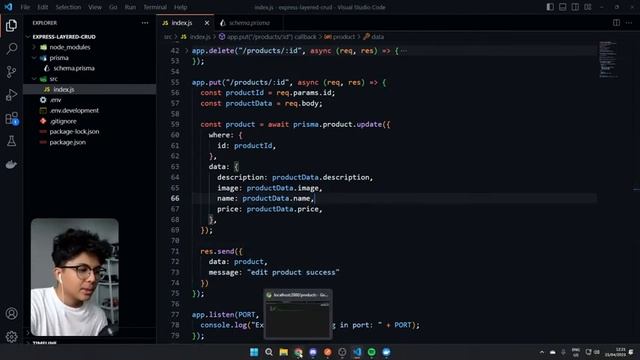Open the View menu
Image resolution: width=640 pixels, height=360 pixels.
coord(95,7)
